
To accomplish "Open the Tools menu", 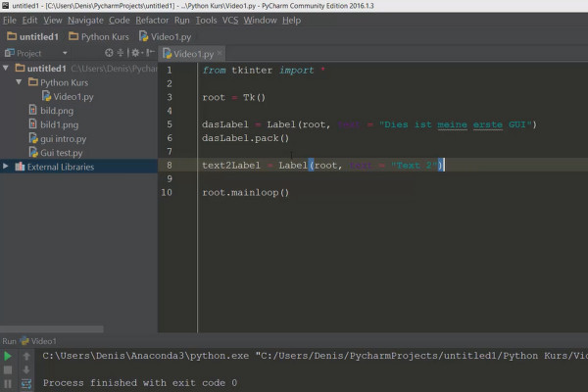I will 206,21.
